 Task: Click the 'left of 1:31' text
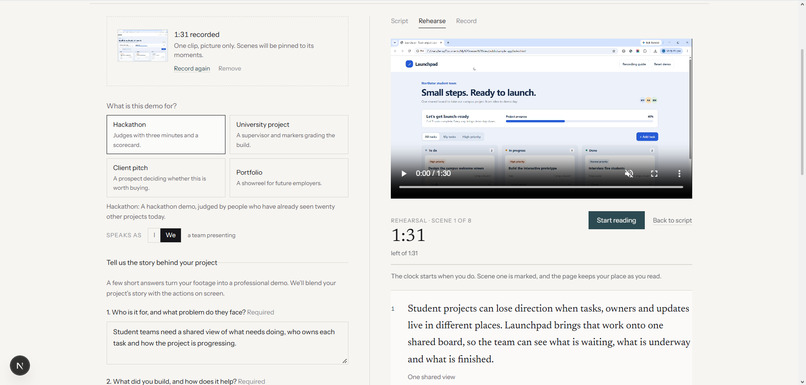pyautogui.click(x=404, y=253)
